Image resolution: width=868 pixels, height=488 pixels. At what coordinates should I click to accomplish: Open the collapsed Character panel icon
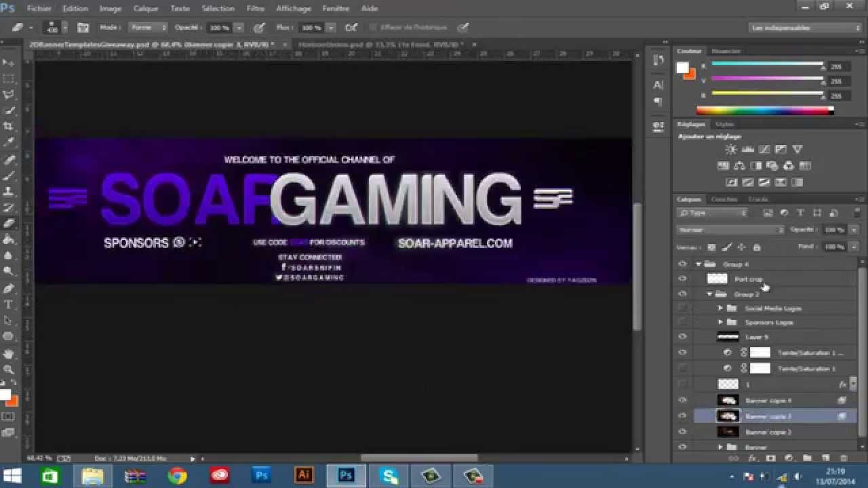tap(658, 85)
